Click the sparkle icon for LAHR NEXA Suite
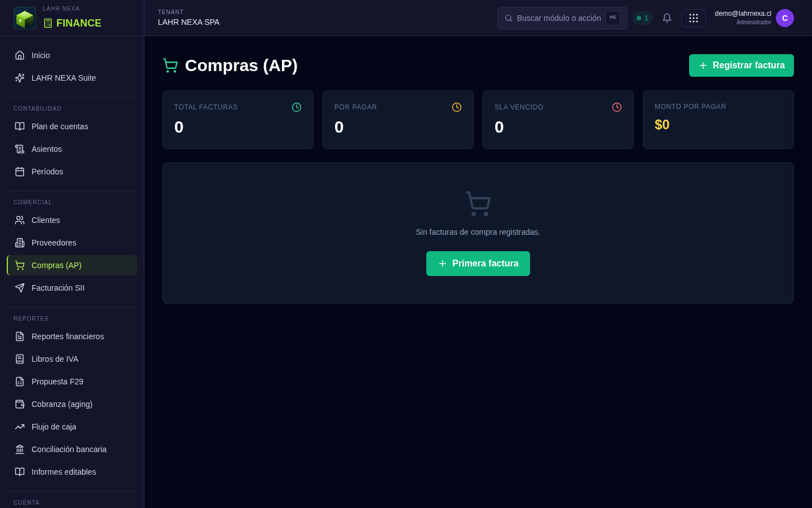This screenshot has width=812, height=508. (20, 78)
